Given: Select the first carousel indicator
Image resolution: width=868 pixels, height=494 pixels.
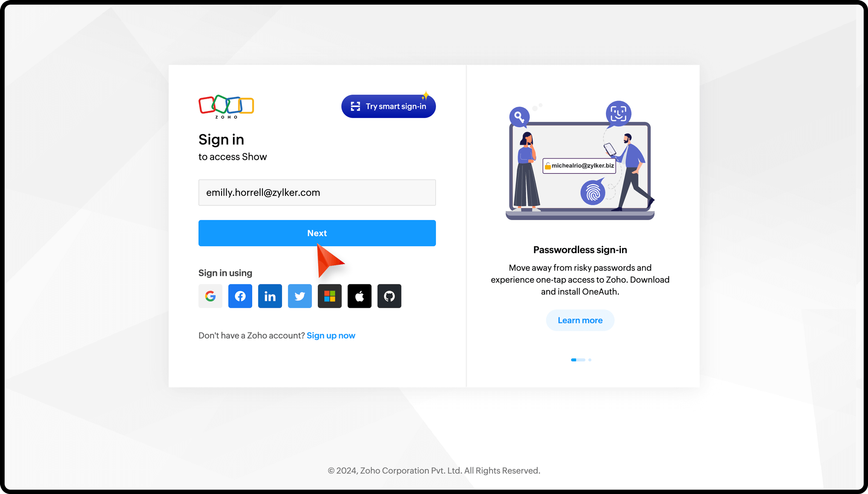Looking at the screenshot, I should [577, 360].
